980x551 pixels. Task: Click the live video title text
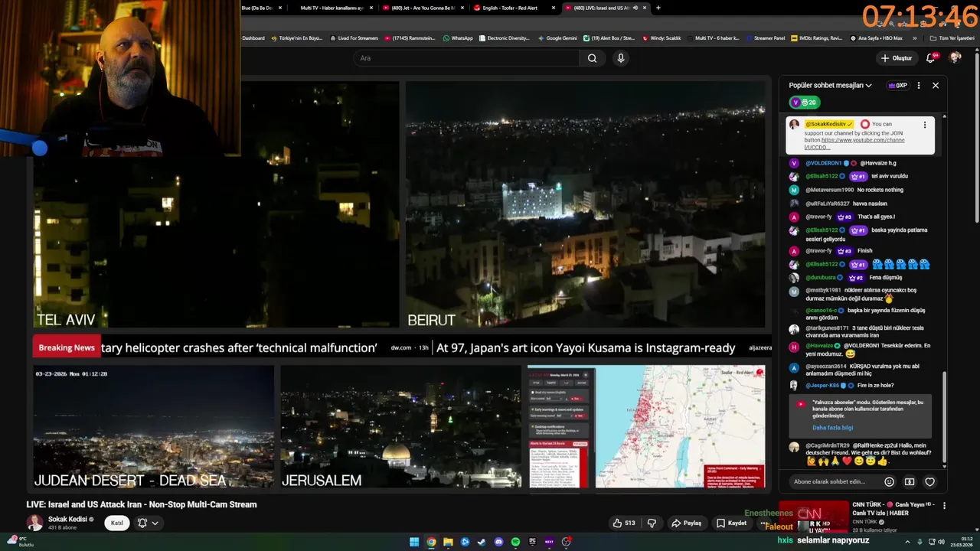[x=142, y=505]
